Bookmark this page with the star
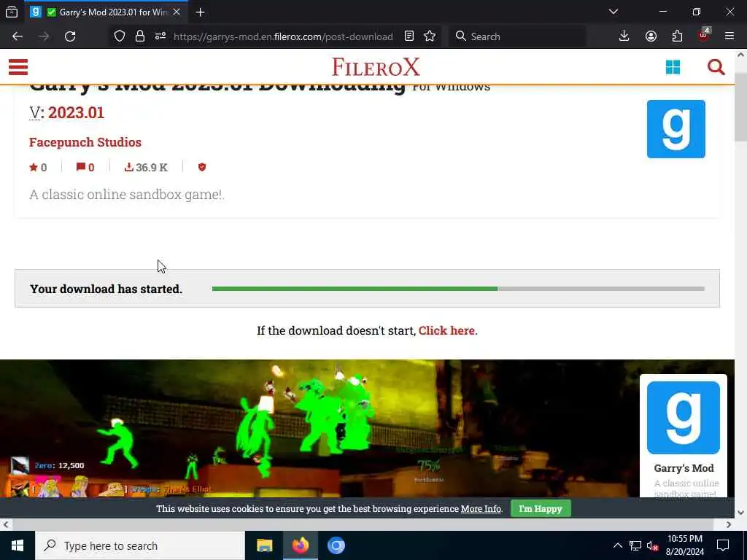The width and height of the screenshot is (747, 560). point(430,36)
